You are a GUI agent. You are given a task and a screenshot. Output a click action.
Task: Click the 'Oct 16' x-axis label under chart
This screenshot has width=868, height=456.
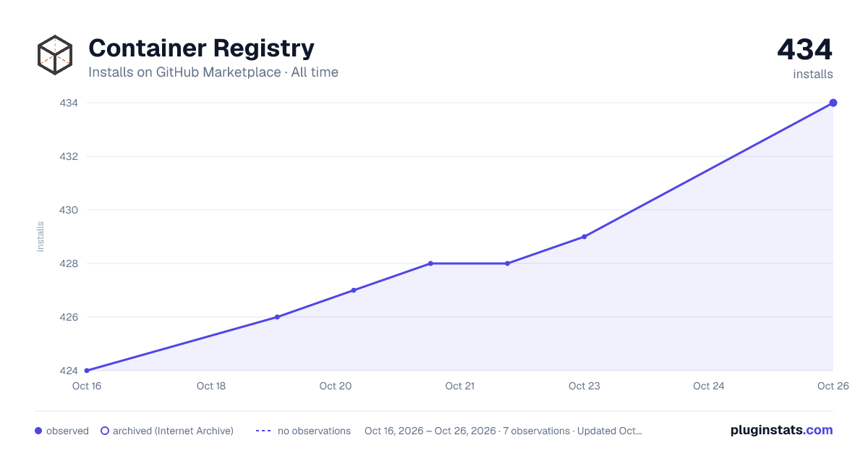point(87,386)
